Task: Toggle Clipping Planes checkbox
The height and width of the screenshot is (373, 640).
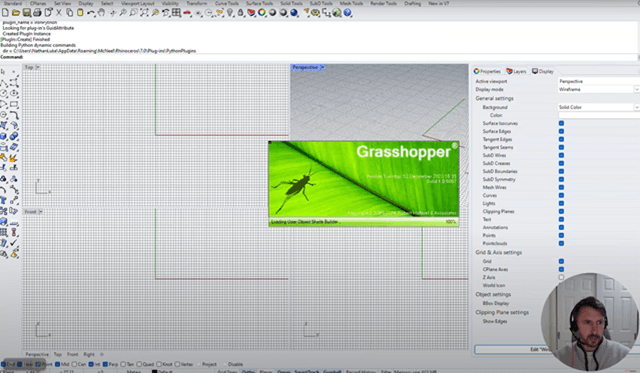Action: pyautogui.click(x=561, y=211)
